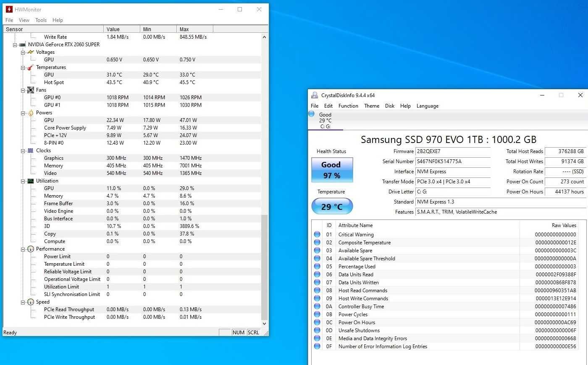588x365 pixels.
Task: Click the status orb for Host Read Commands
Action: [x=317, y=291]
